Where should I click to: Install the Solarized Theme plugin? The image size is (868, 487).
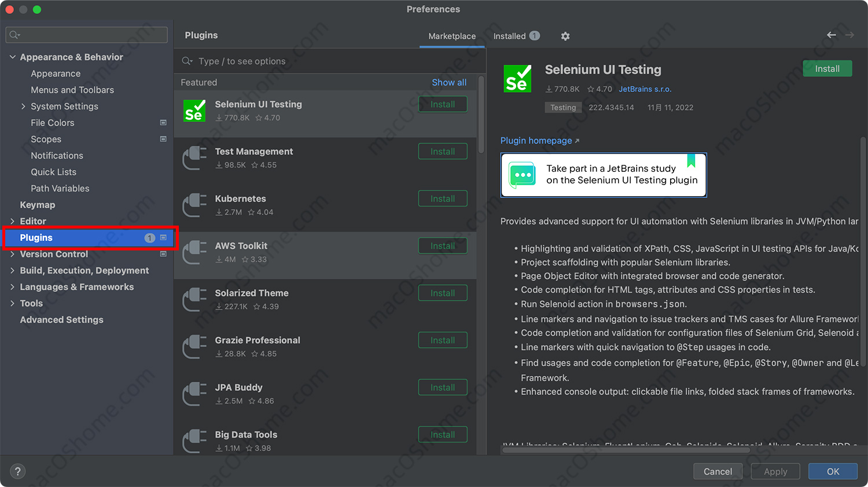point(443,293)
